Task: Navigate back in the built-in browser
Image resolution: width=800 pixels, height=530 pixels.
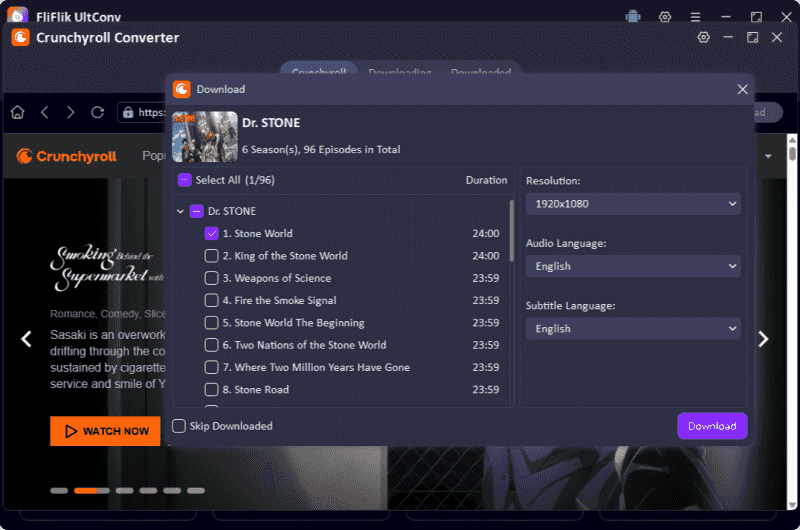Action: [44, 112]
